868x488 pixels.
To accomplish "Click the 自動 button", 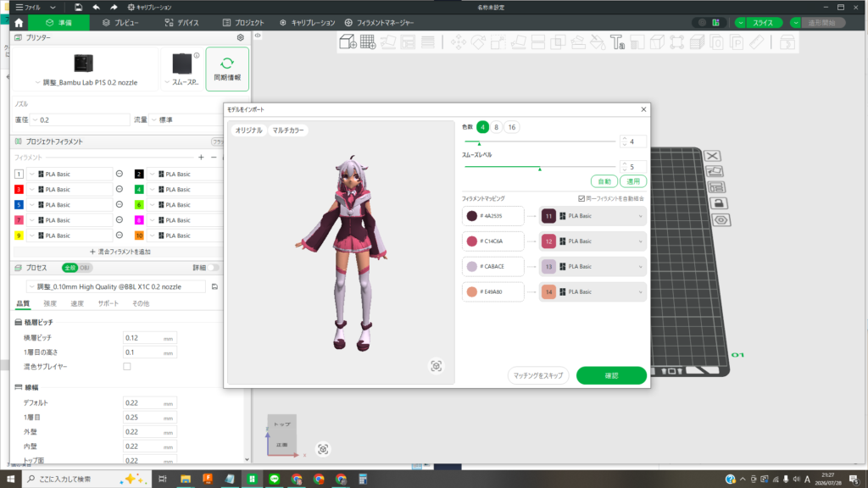I will tap(604, 181).
